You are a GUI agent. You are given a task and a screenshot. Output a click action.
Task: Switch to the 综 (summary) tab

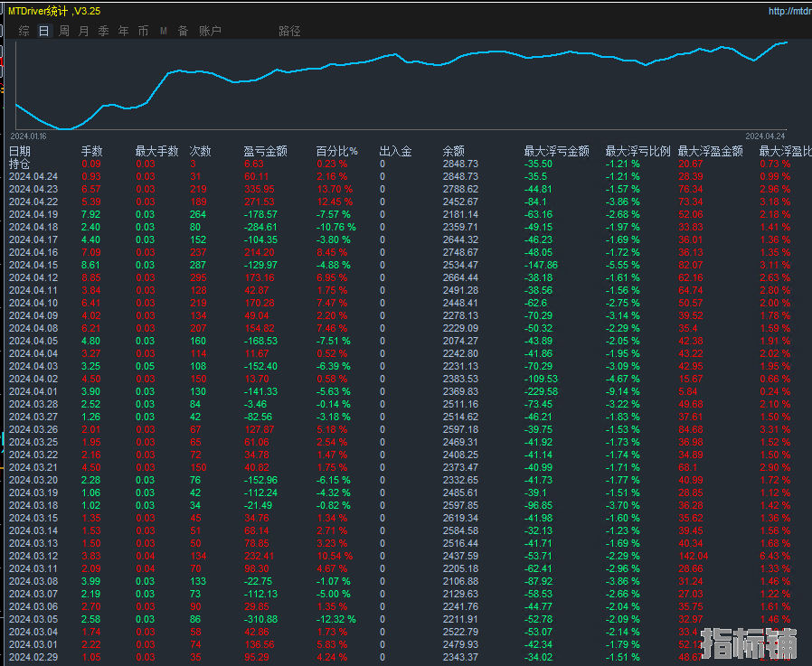[x=24, y=31]
